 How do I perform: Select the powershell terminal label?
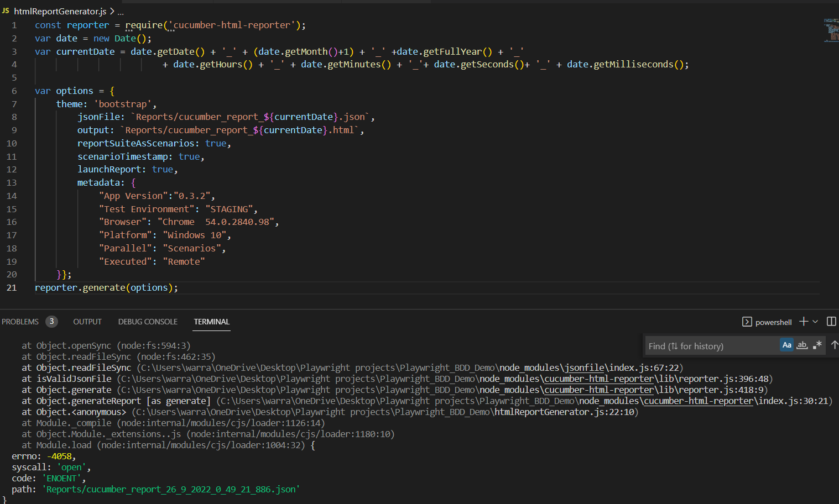click(774, 322)
